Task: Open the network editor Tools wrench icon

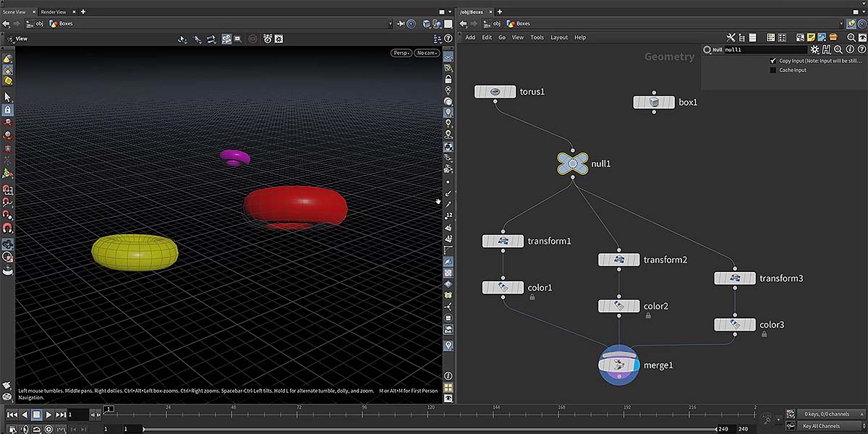Action: pos(731,38)
